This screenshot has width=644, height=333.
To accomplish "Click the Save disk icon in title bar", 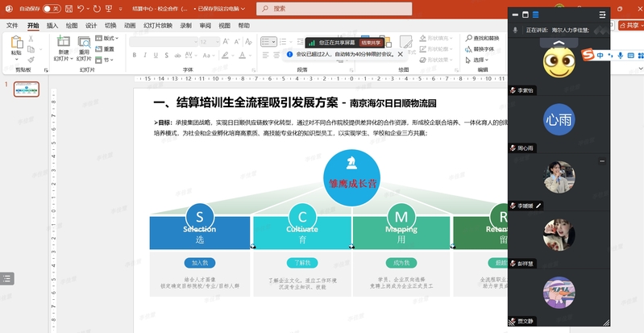I will tap(69, 9).
